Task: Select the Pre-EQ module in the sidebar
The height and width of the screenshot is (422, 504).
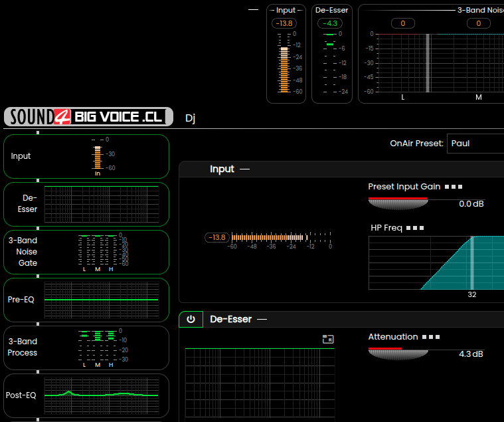Action: coord(86,300)
